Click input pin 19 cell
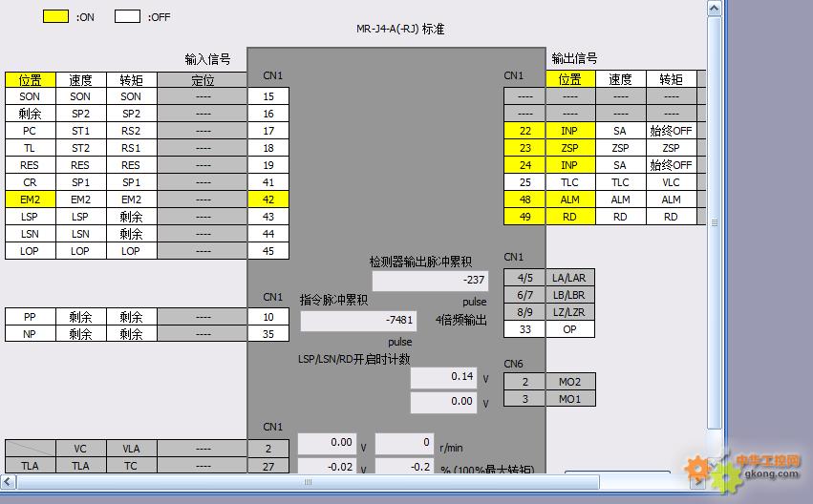 click(268, 165)
